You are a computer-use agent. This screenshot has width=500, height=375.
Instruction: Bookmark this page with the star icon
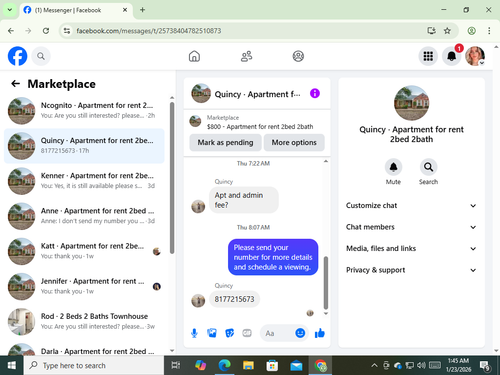[447, 31]
